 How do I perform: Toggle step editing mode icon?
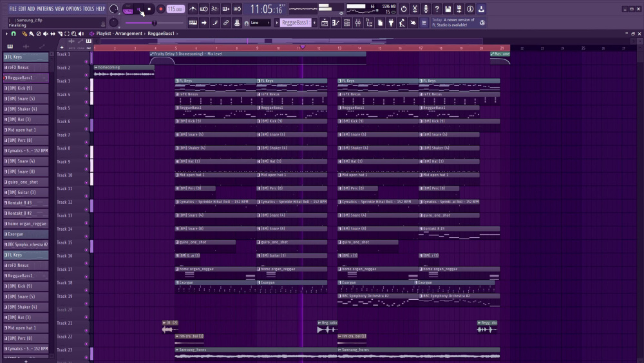tap(215, 23)
